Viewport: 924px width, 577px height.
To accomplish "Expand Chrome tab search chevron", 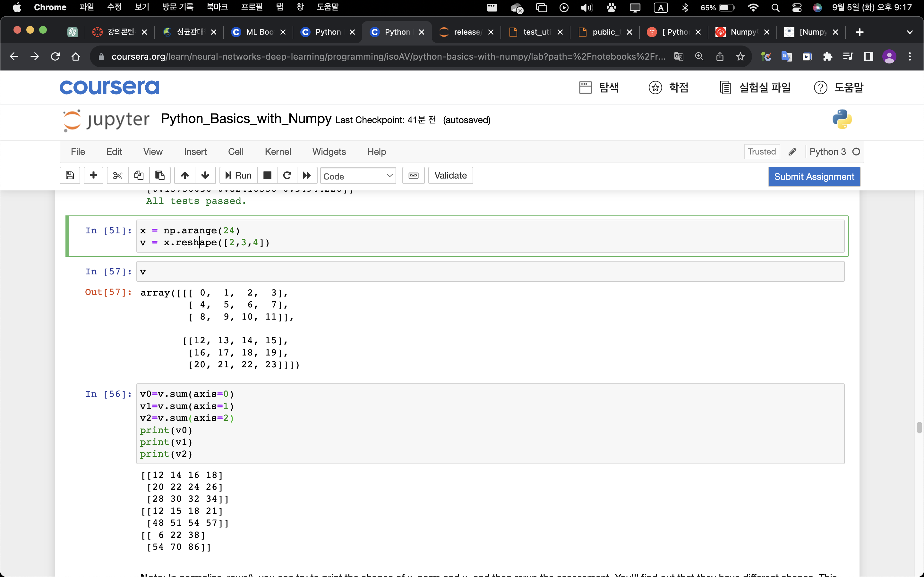I will point(910,32).
